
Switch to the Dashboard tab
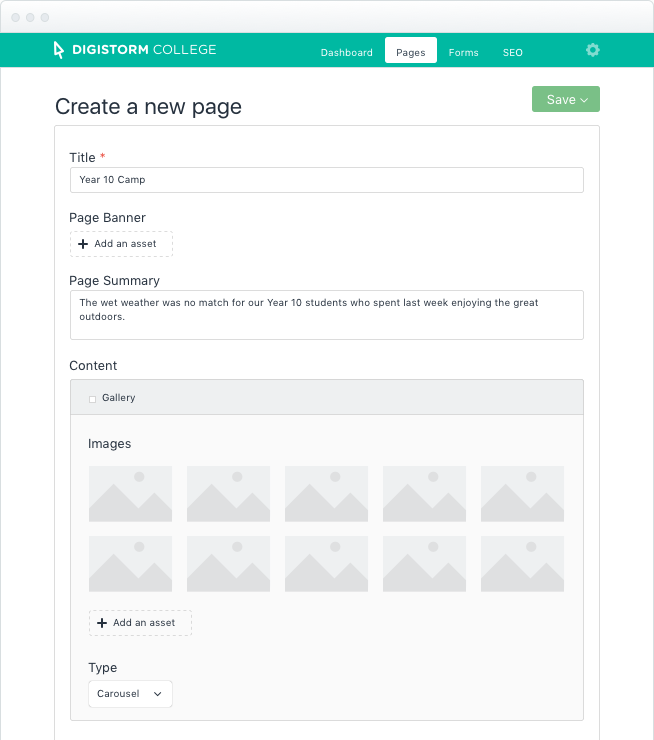tap(347, 52)
